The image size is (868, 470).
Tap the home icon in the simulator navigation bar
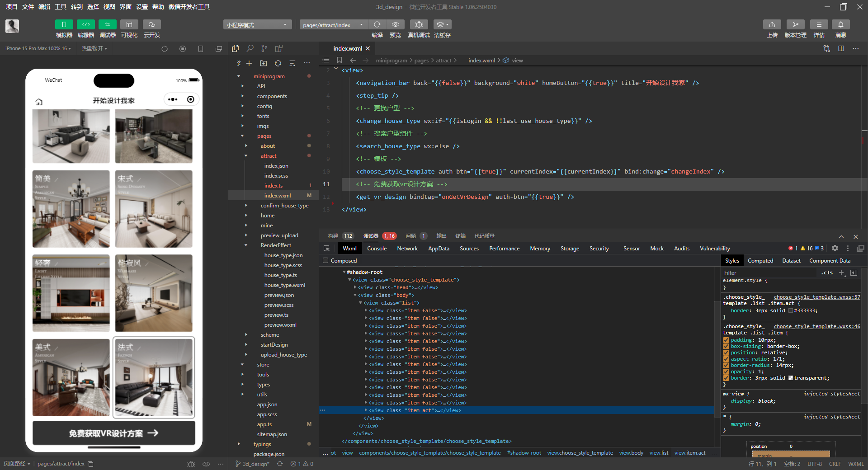[x=39, y=102]
